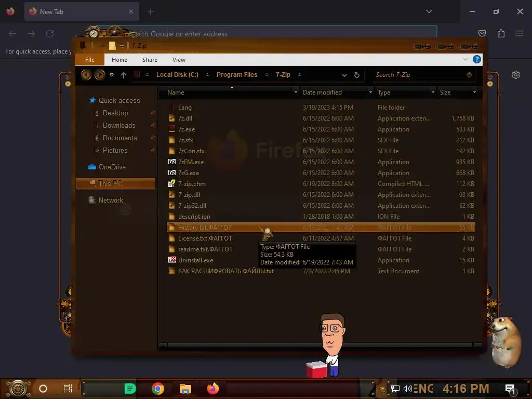Open Firefox new tab settings gear
Screen dimensions: 532x399
pos(516,75)
